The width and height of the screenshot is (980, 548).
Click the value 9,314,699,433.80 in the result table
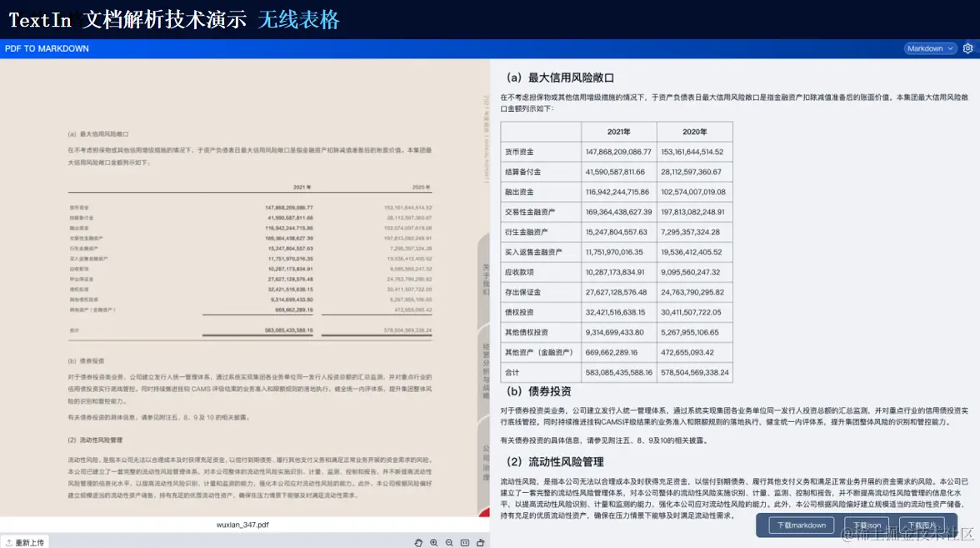point(614,332)
